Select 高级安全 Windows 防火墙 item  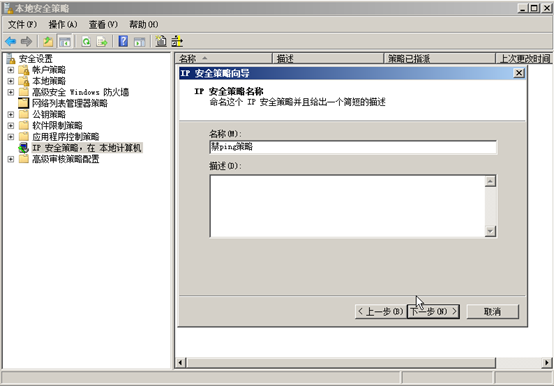pos(81,92)
